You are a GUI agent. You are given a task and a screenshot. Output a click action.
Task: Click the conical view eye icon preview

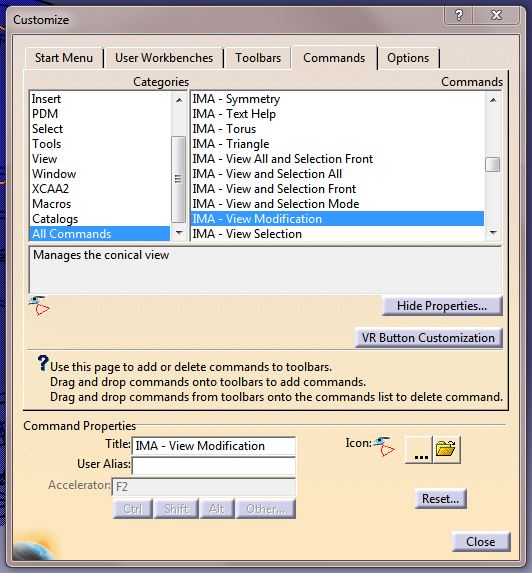[39, 306]
